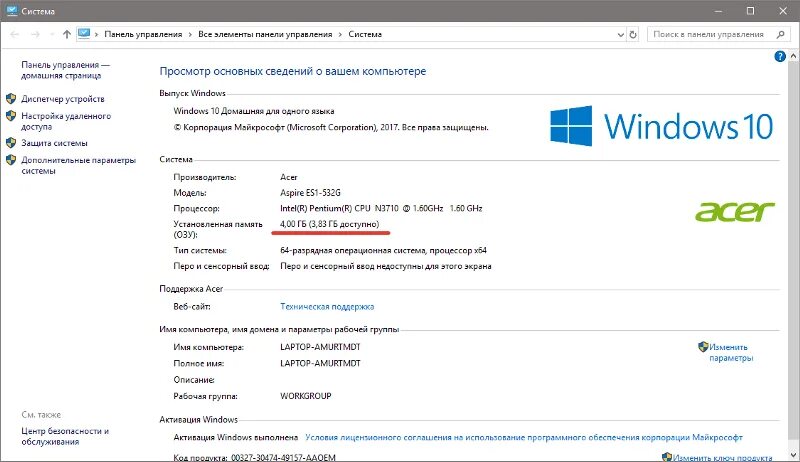Open Дополнительные параметры системы link
Image resolution: width=800 pixels, height=462 pixels.
click(x=78, y=165)
